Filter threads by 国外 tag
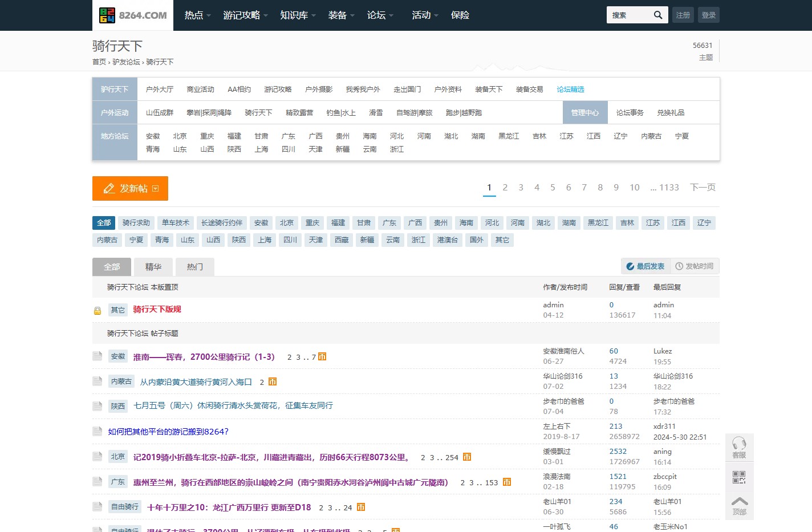 pyautogui.click(x=477, y=240)
